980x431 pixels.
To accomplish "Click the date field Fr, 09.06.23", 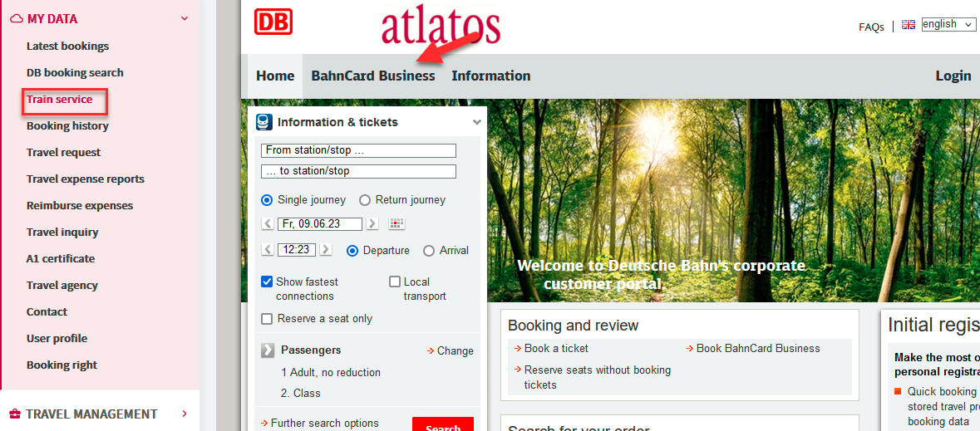I will click(x=320, y=223).
